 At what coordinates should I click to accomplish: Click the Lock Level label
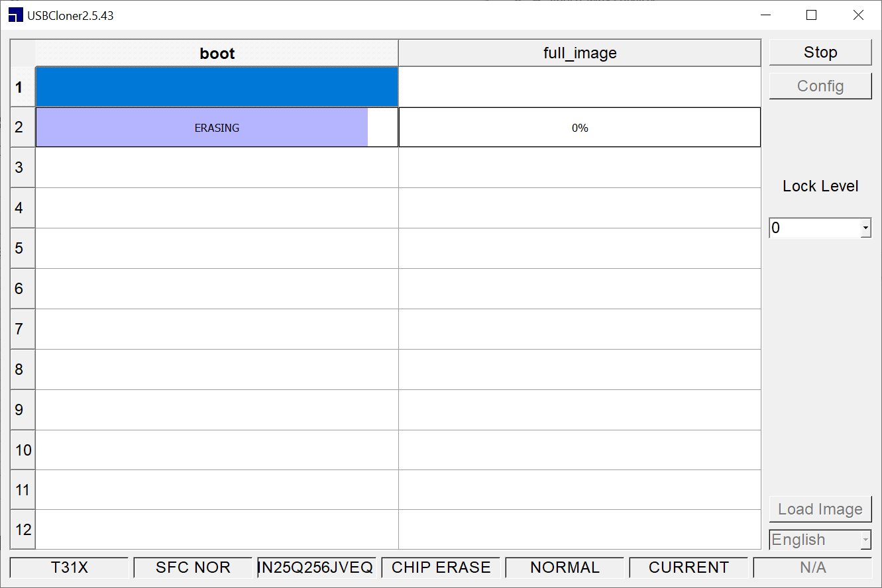click(x=820, y=186)
